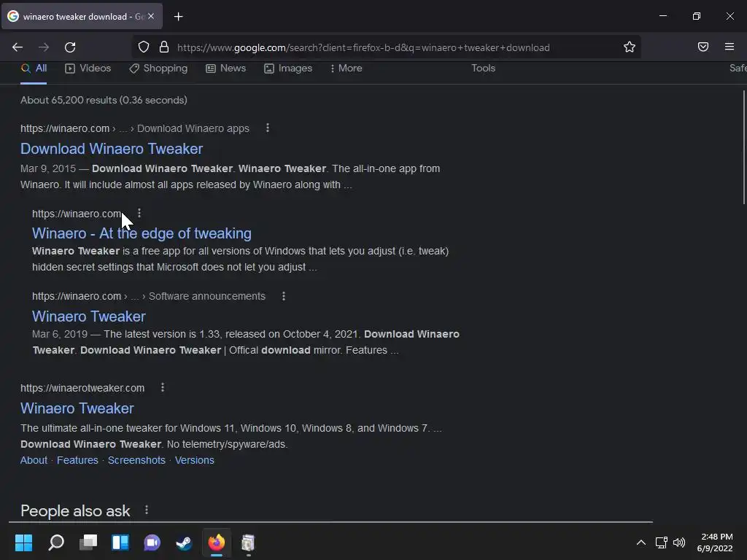This screenshot has height=560, width=747.
Task: Open the volume speaker tray icon
Action: click(679, 542)
